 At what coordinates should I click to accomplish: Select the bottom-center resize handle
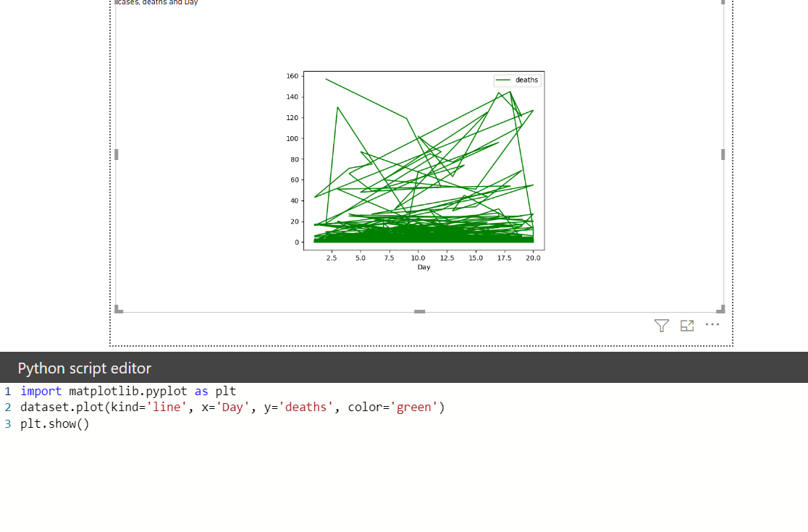tap(420, 311)
